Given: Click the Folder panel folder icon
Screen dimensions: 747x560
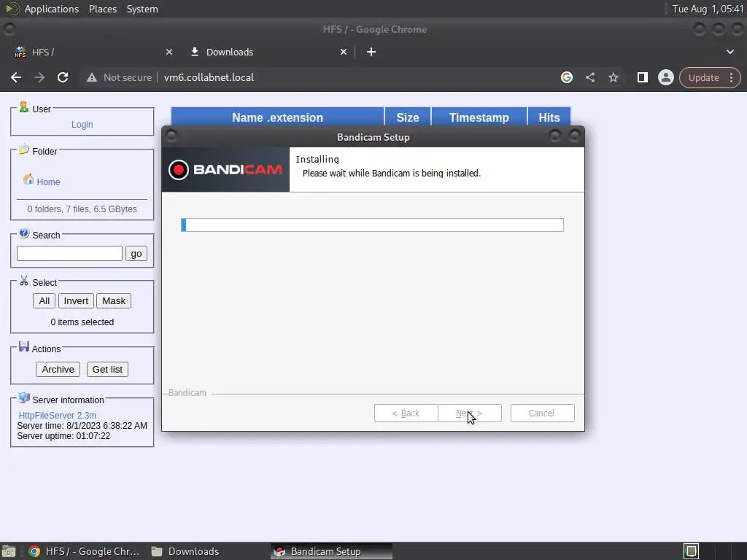Looking at the screenshot, I should (24, 150).
